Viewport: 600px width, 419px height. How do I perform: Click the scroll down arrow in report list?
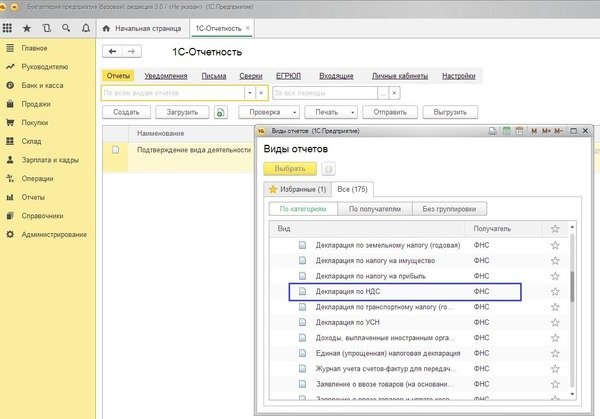[x=572, y=394]
